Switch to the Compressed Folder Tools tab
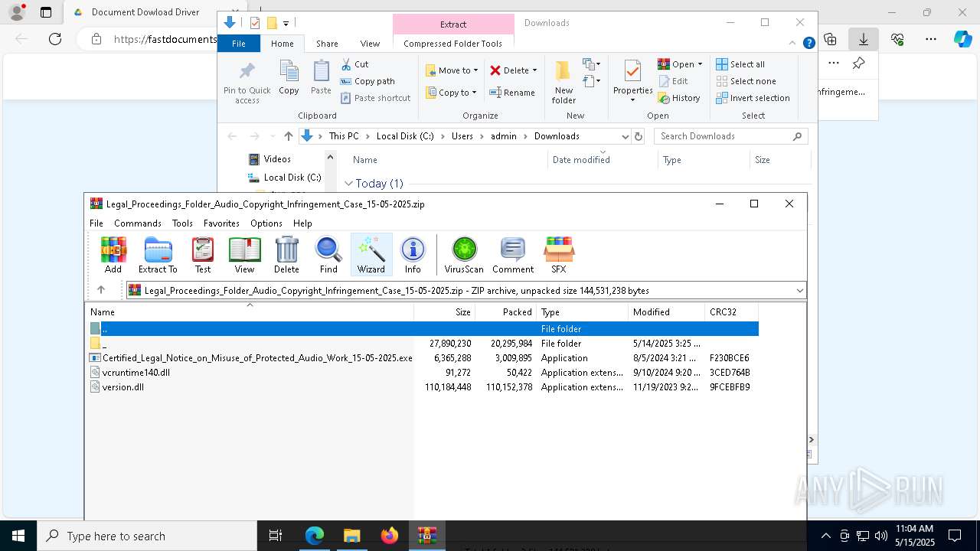Screen dimensions: 980x551 tap(452, 44)
